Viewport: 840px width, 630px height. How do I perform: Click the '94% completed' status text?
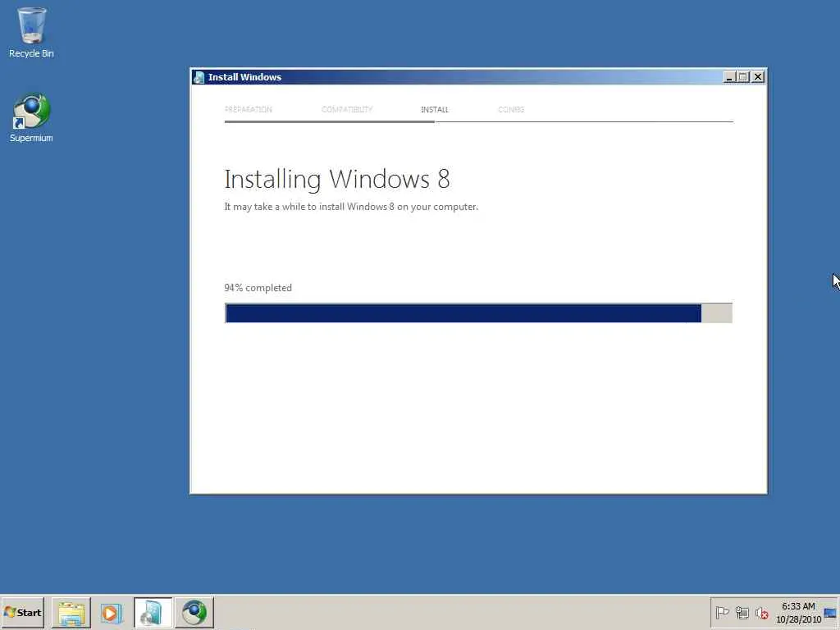tap(258, 288)
